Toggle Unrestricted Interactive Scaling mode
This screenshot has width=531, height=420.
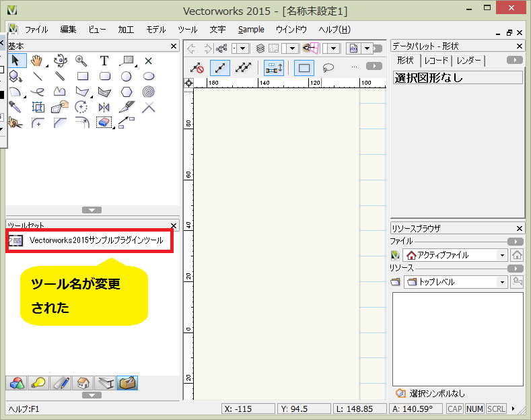243,68
